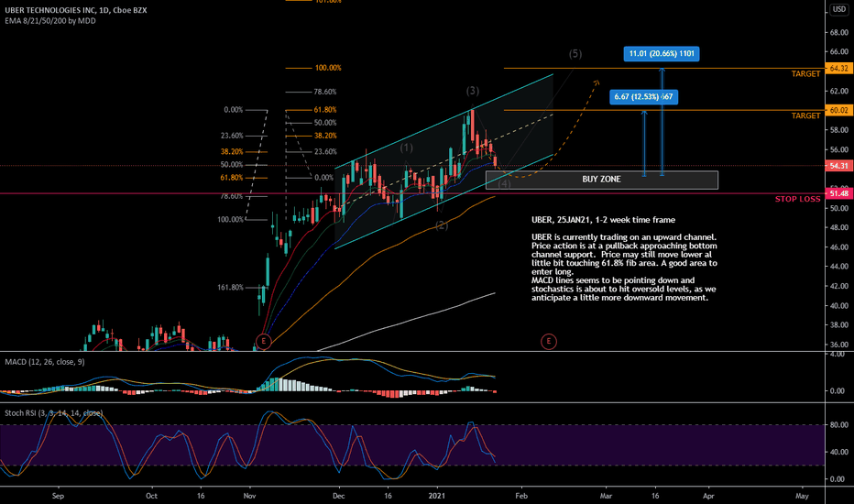Click the Dec label on the time axis
Image resolution: width=854 pixels, height=504 pixels.
338,496
